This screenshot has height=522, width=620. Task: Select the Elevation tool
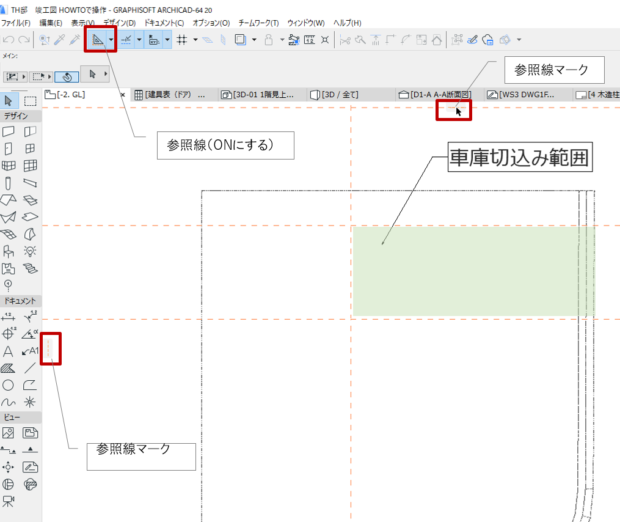click(30, 450)
